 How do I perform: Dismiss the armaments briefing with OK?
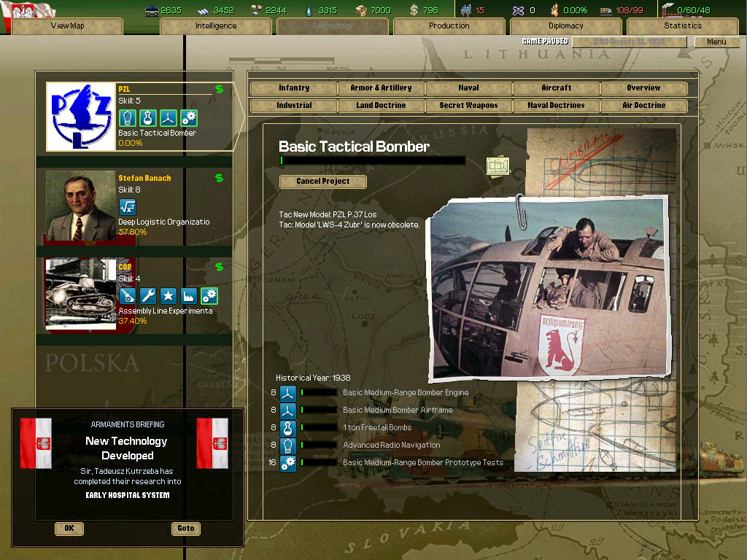pyautogui.click(x=69, y=529)
